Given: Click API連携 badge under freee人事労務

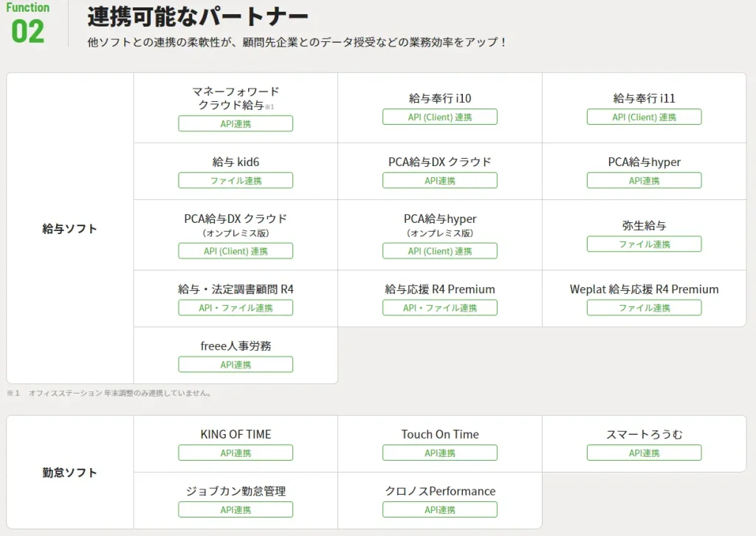Looking at the screenshot, I should [236, 365].
